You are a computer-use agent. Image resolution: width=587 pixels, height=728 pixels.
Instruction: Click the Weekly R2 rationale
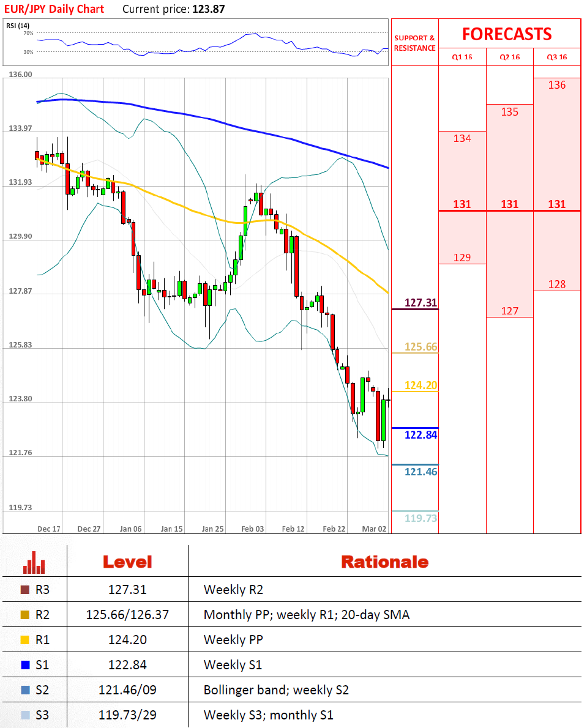(x=233, y=590)
